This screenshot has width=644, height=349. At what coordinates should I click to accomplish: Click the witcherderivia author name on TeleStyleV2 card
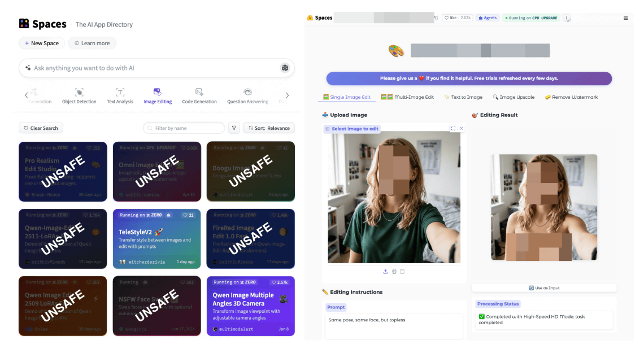pos(147,262)
